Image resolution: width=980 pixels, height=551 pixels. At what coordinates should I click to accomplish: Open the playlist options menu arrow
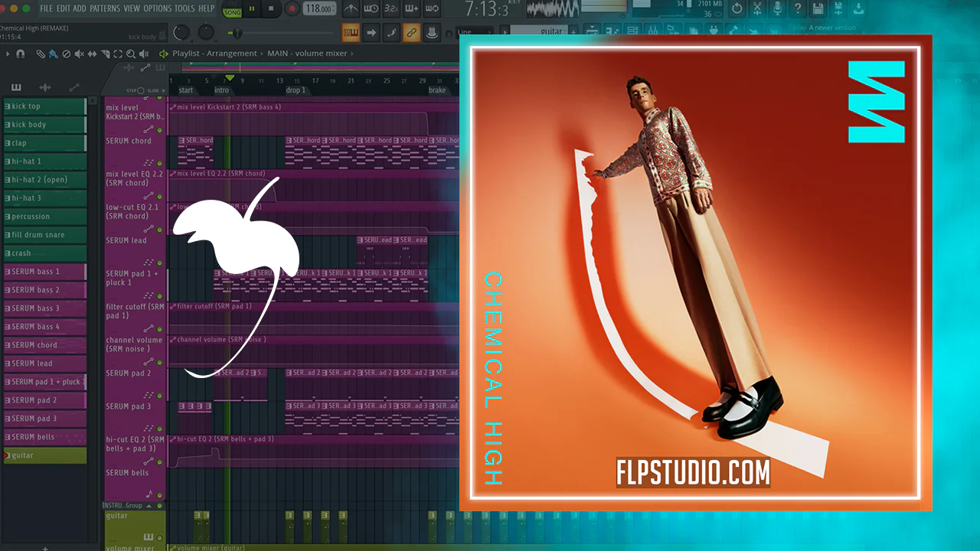click(8, 54)
